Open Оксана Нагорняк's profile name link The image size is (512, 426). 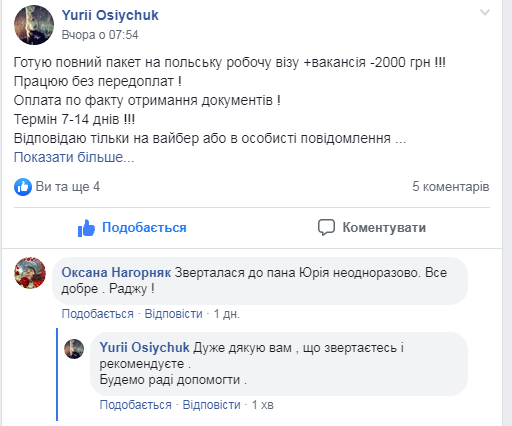(x=116, y=273)
